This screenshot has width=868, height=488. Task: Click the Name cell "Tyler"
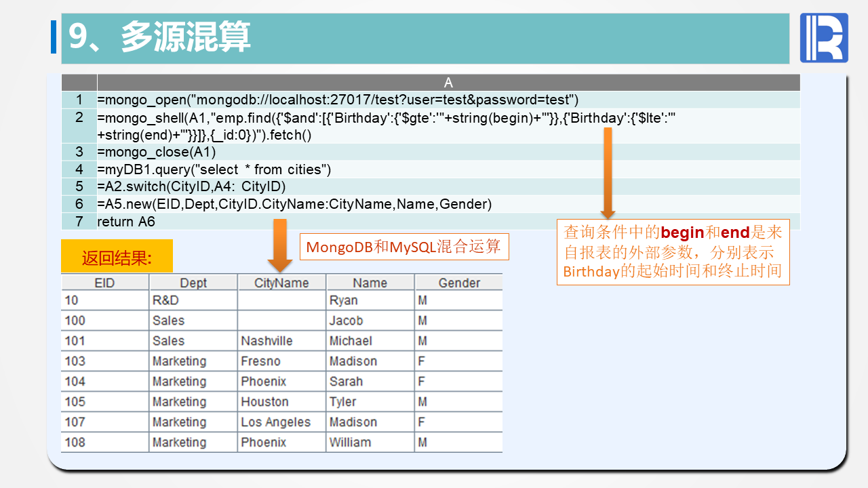point(370,402)
